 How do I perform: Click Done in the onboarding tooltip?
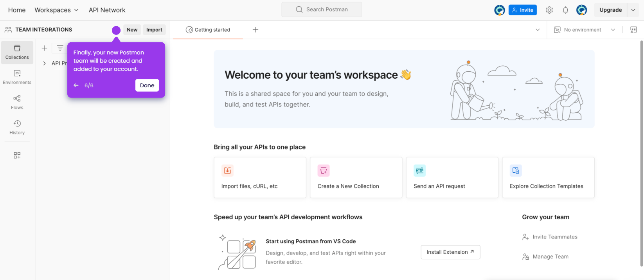pos(147,85)
